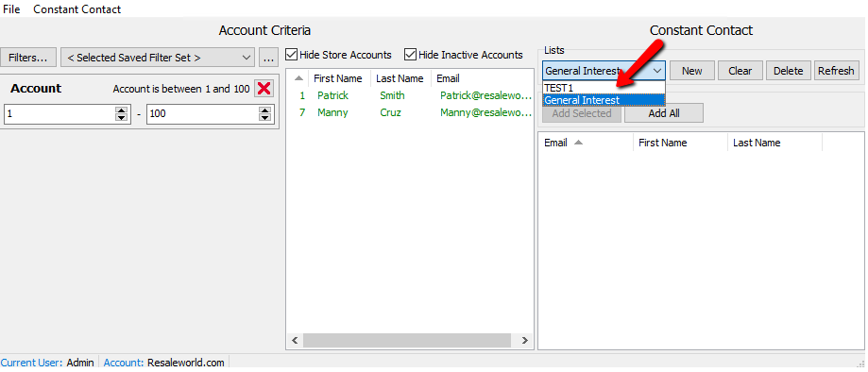868x372 pixels.
Task: Open the Selected Saved Filter Set dropdown
Action: coord(158,58)
